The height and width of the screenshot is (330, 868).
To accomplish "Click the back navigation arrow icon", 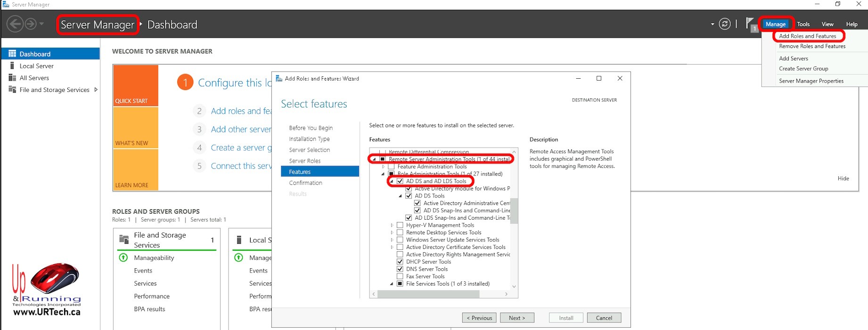I will [15, 24].
